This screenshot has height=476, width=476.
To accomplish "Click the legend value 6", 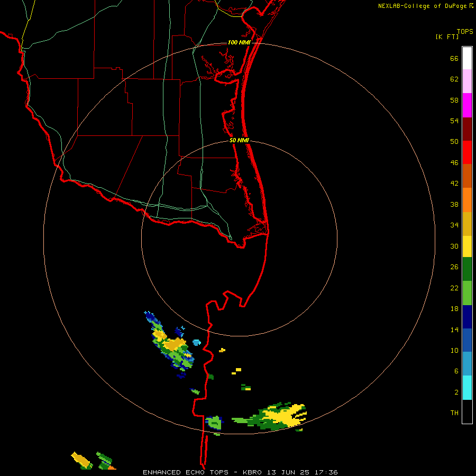I will point(456,371).
